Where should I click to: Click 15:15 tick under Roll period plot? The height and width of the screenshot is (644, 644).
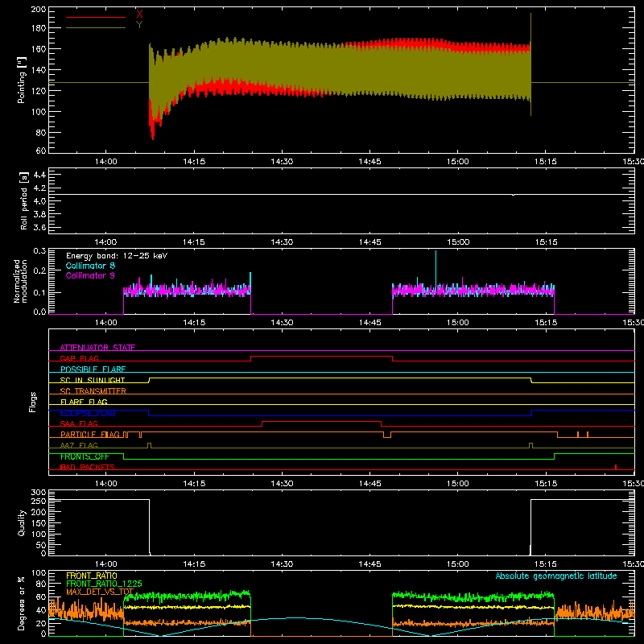(x=546, y=242)
